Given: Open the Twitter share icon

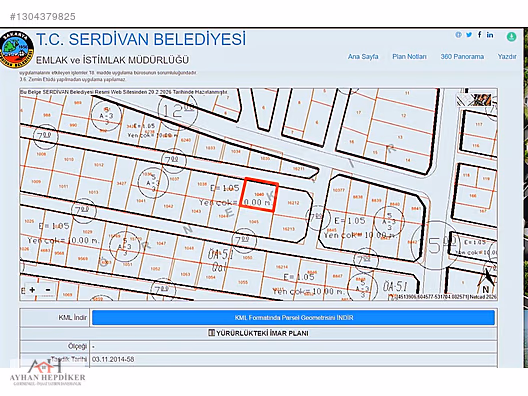Looking at the screenshot, I should coord(469,35).
